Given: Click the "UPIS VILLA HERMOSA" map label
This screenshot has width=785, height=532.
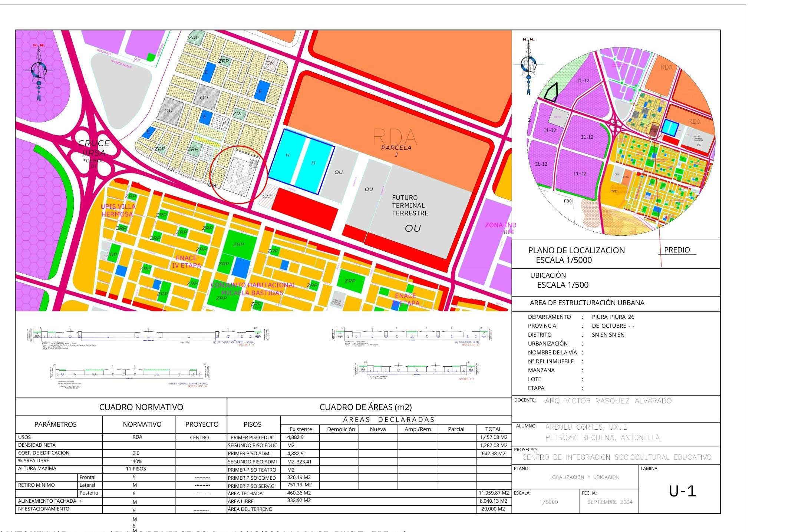Looking at the screenshot, I should 118,210.
